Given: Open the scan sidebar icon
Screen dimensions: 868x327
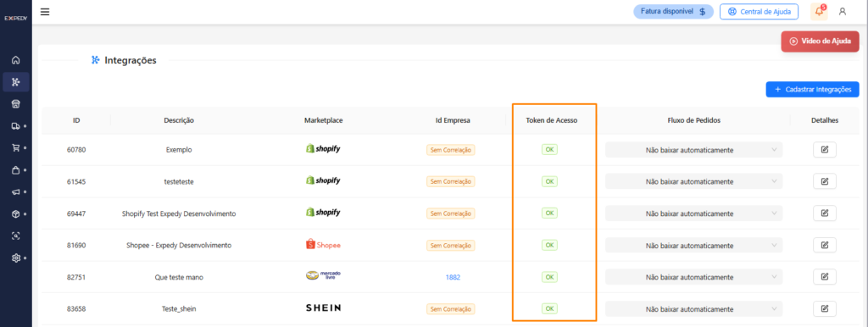Looking at the screenshot, I should (15, 236).
